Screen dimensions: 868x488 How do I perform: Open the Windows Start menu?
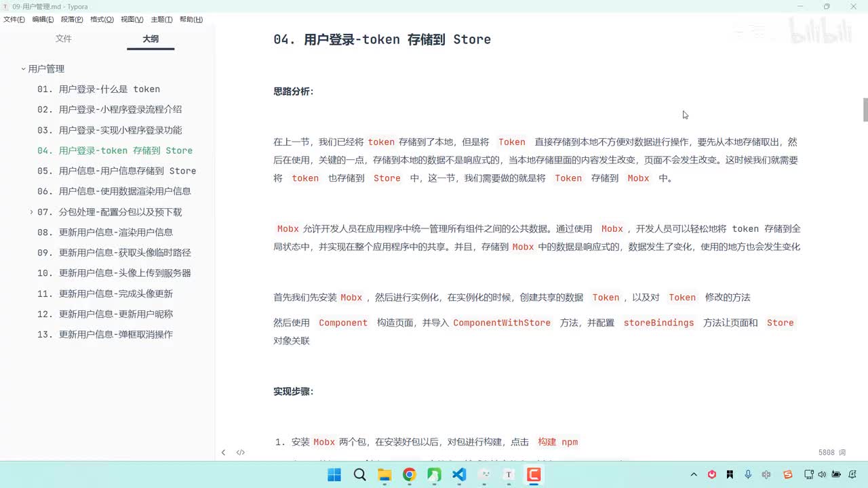[x=334, y=475]
